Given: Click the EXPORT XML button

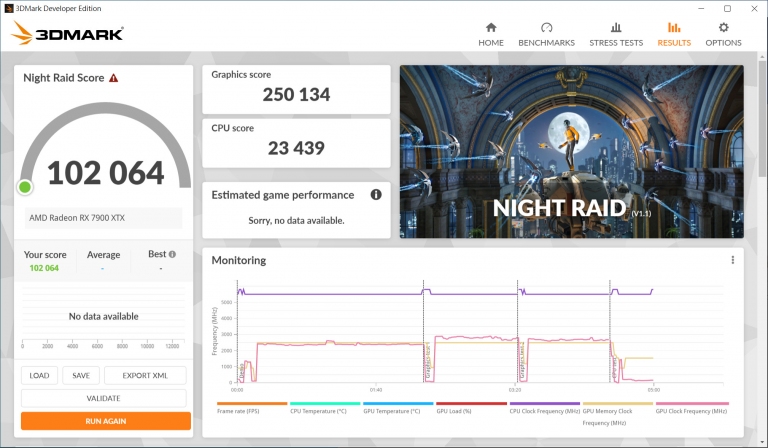Looking at the screenshot, I should (x=145, y=376).
